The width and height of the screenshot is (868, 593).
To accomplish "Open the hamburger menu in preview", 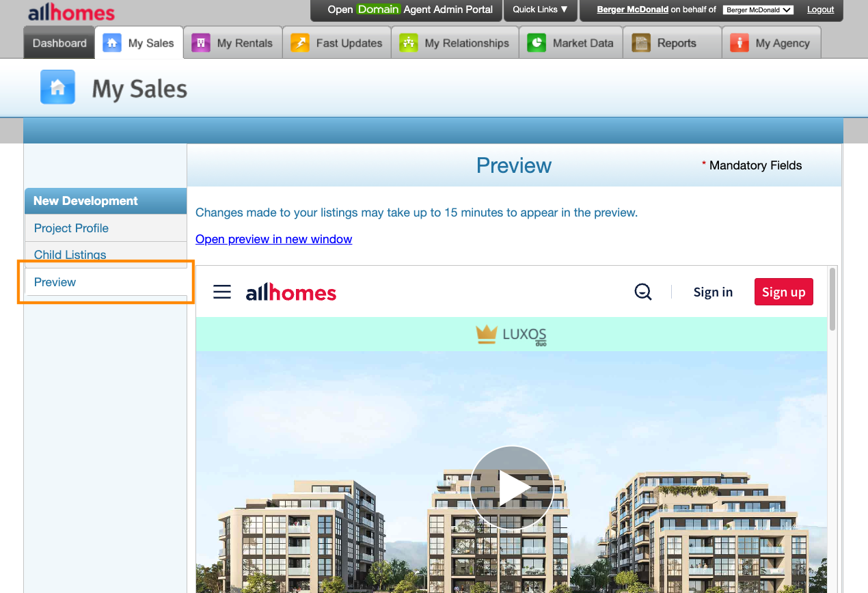I will click(x=222, y=292).
